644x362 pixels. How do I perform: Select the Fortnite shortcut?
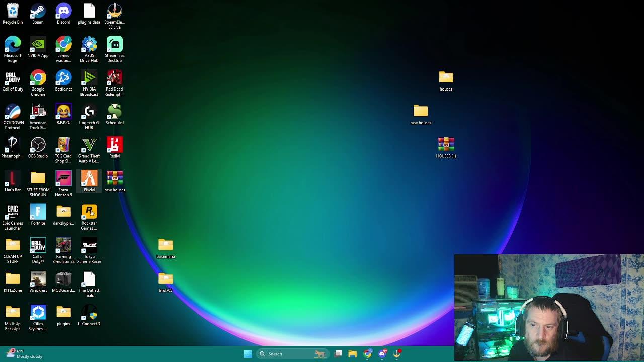(38, 215)
